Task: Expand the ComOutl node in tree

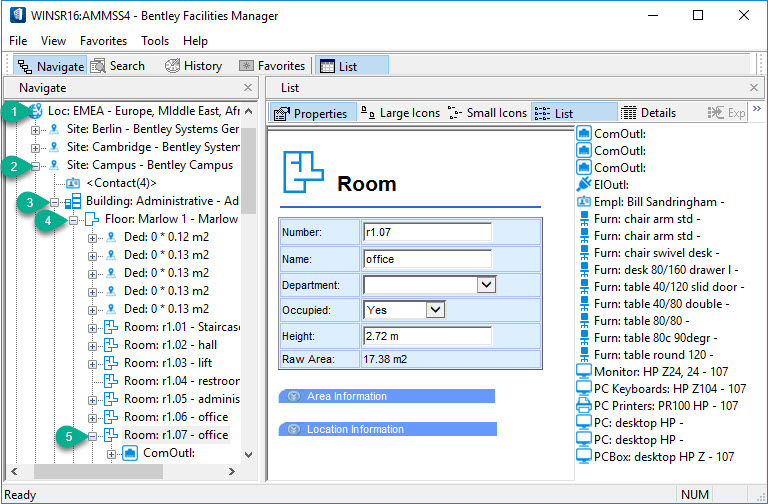Action: coord(111,455)
